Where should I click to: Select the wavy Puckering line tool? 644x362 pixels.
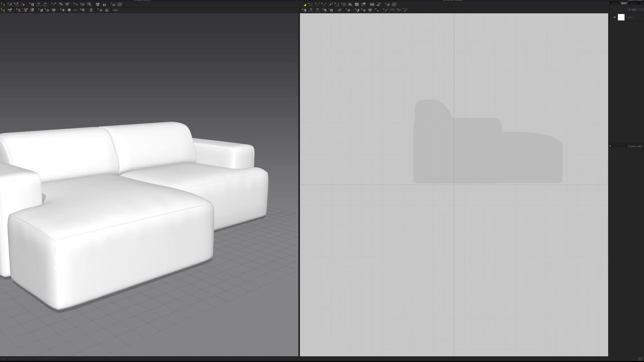pyautogui.click(x=399, y=10)
